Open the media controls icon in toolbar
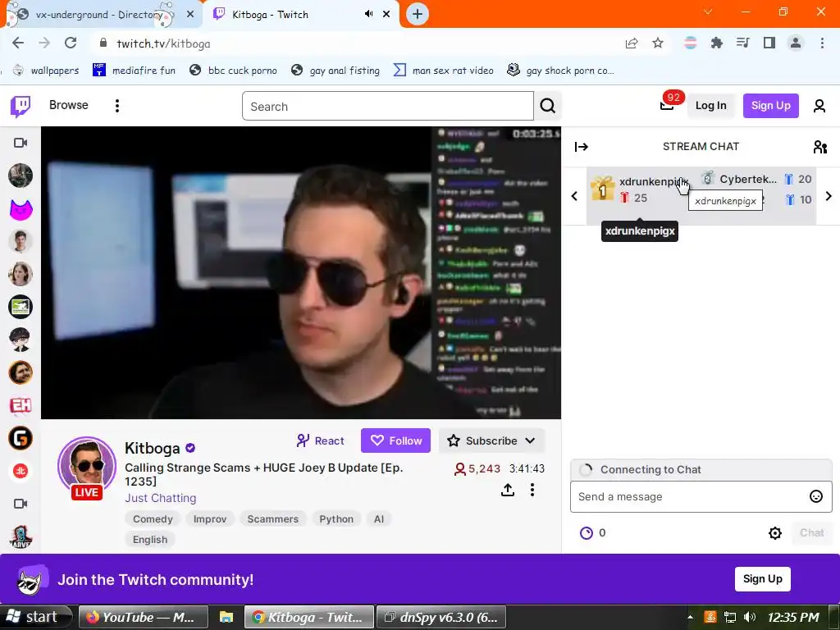This screenshot has height=630, width=840. [x=742, y=43]
